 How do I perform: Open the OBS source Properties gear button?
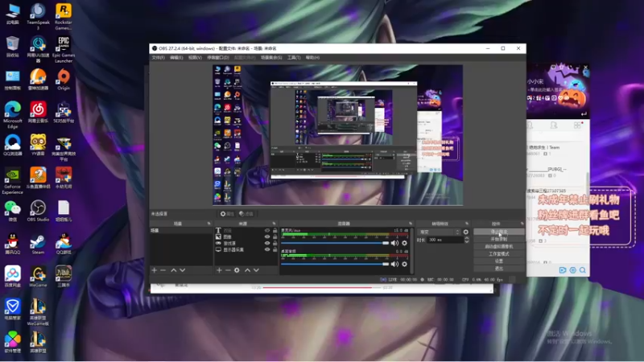tap(227, 214)
